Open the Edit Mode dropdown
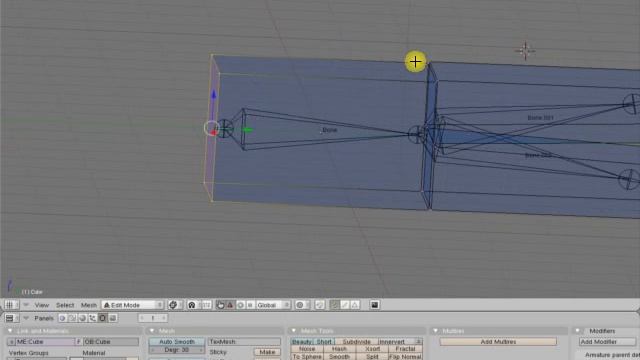The width and height of the screenshot is (640, 360). (133, 305)
